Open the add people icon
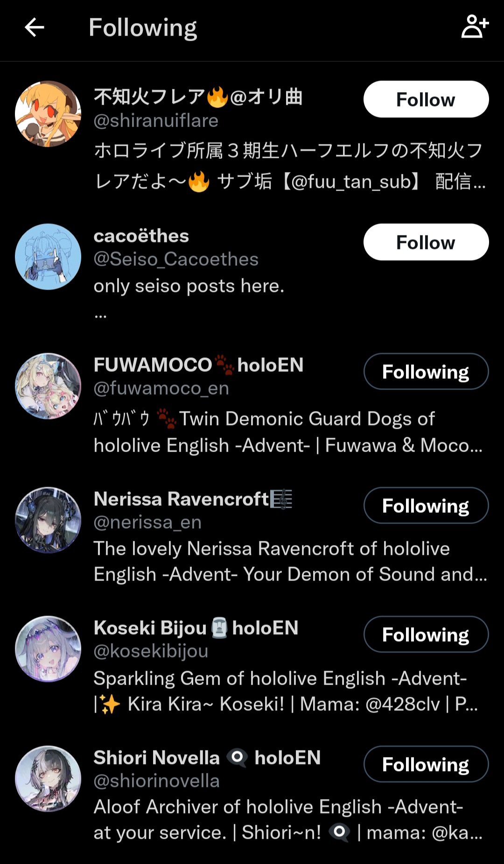504x864 pixels. tap(475, 26)
